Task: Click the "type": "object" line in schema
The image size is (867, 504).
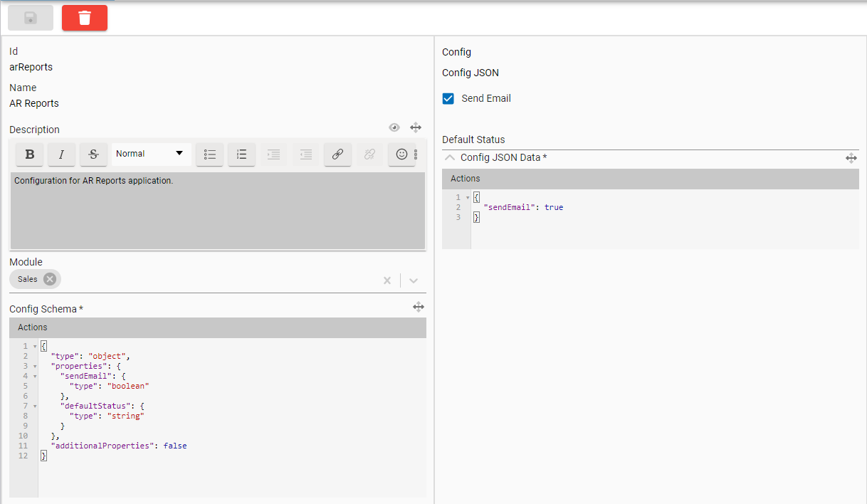Action: coord(90,356)
